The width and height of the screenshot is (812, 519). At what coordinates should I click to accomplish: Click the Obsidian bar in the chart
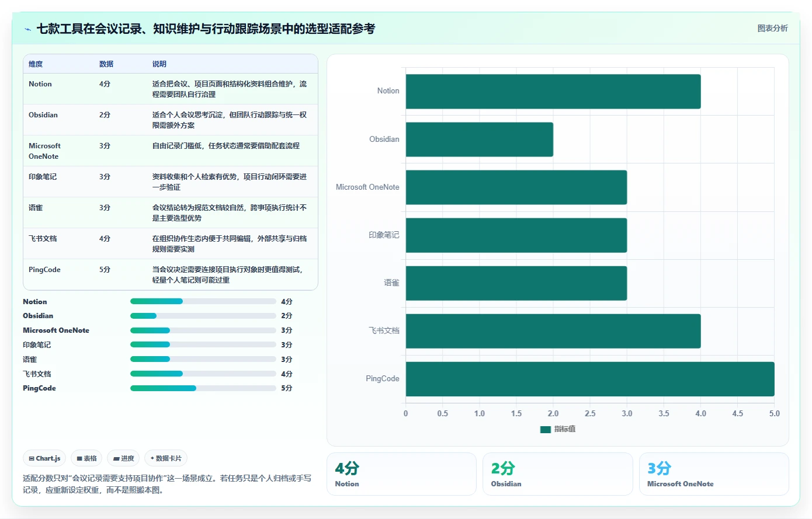pyautogui.click(x=480, y=140)
